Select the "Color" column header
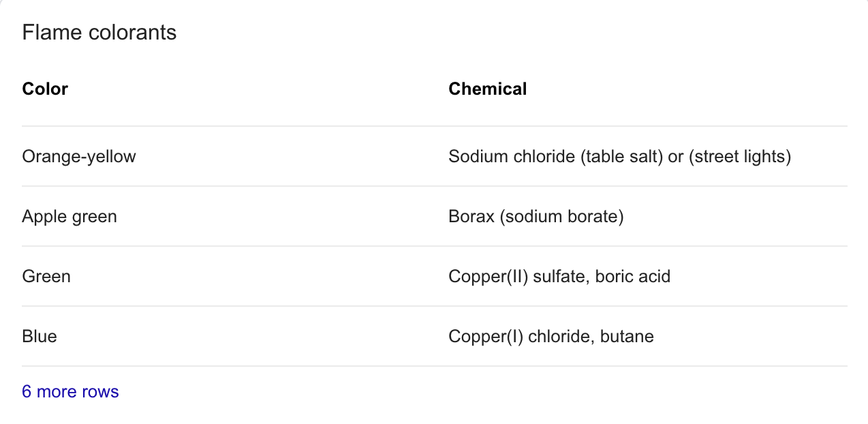Screen dimensions: 868x424 coord(45,89)
